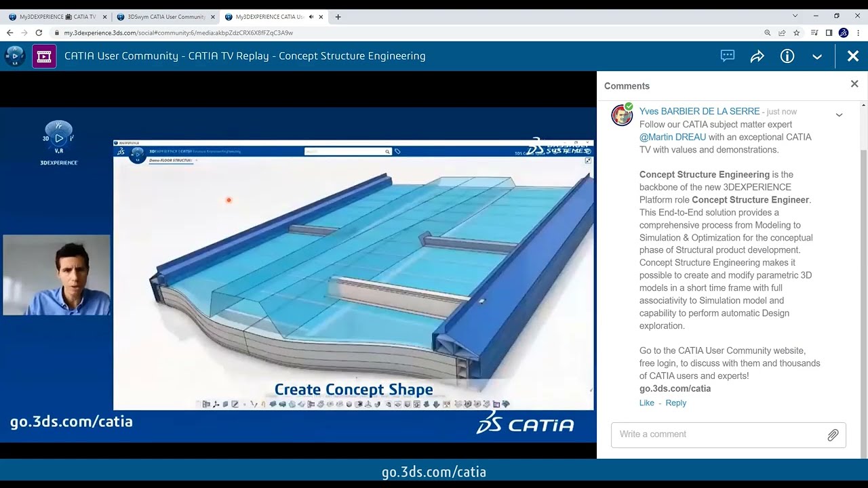The height and width of the screenshot is (488, 868).
Task: Like the comment
Action: tap(647, 403)
